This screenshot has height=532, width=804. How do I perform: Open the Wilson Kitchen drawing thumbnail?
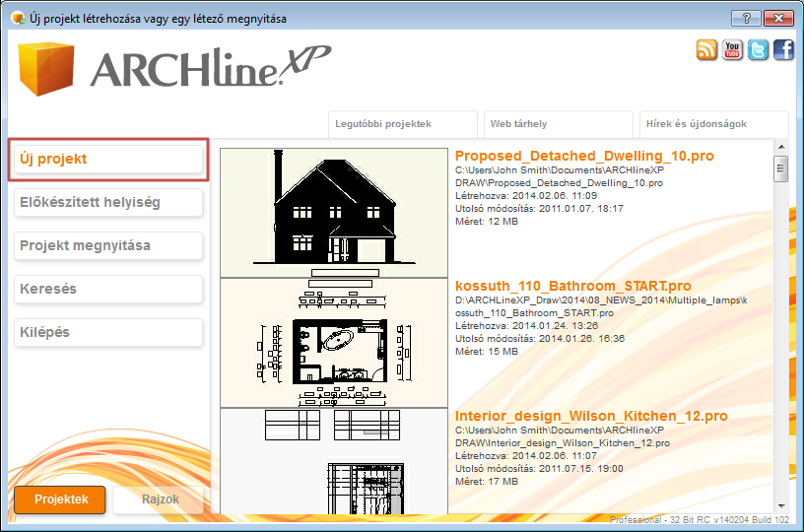click(x=334, y=461)
